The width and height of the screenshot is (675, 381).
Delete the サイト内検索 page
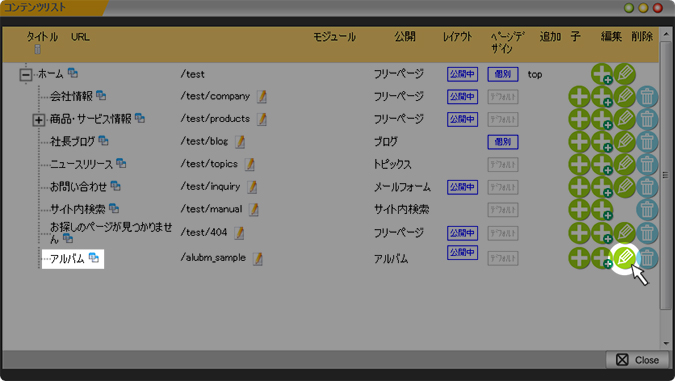pyautogui.click(x=647, y=210)
